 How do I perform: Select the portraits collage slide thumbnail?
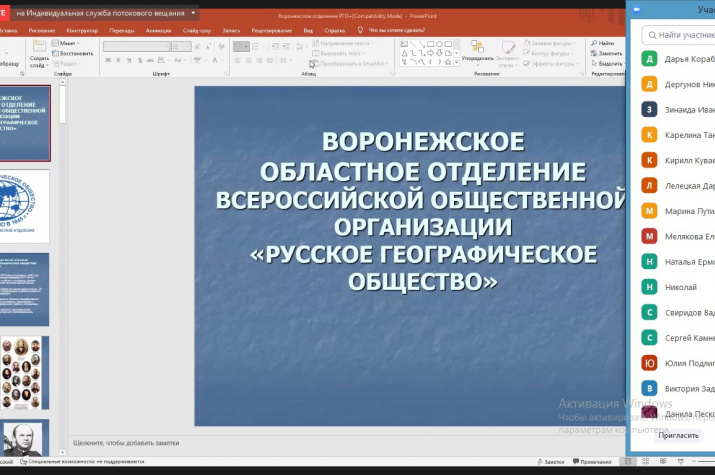tap(24, 373)
